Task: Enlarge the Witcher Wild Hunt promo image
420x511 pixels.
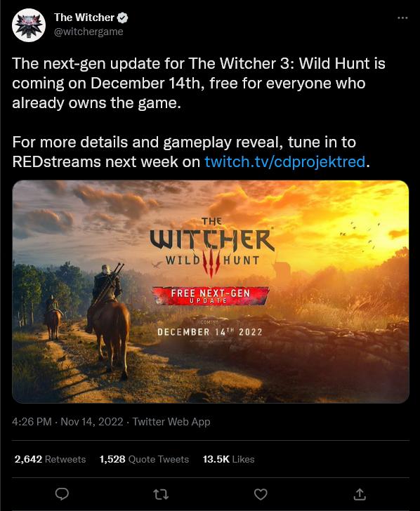Action: pyautogui.click(x=210, y=291)
